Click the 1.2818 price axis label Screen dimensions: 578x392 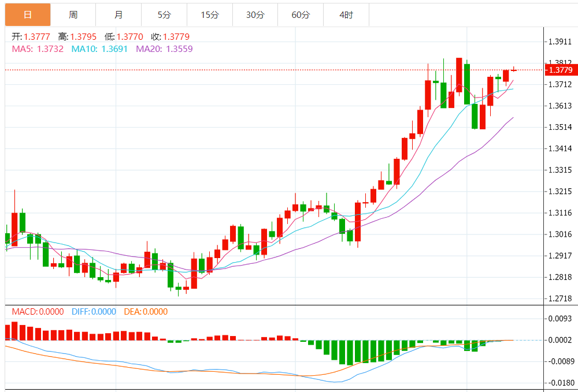pyautogui.click(x=560, y=277)
